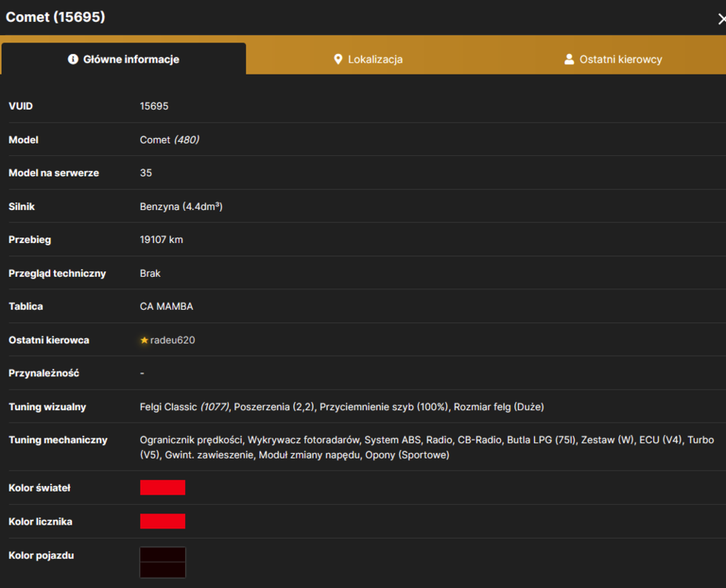Select the server model value 35

pyautogui.click(x=146, y=172)
